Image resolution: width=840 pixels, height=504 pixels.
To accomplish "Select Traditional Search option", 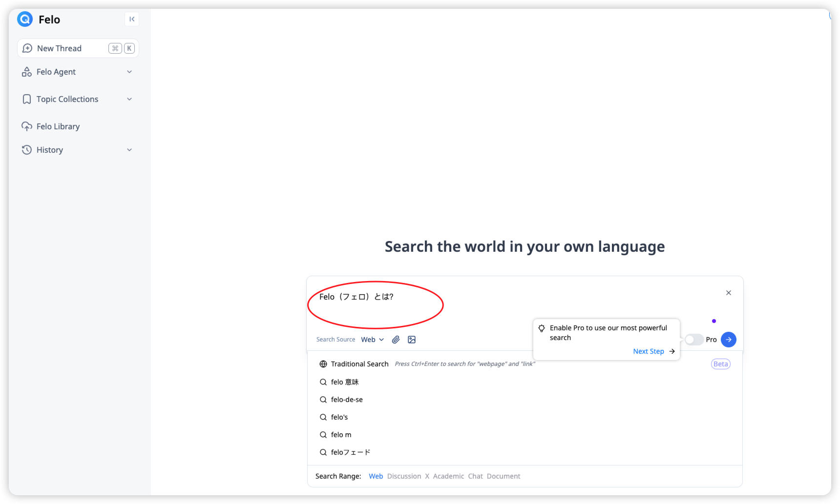I will tap(525, 364).
